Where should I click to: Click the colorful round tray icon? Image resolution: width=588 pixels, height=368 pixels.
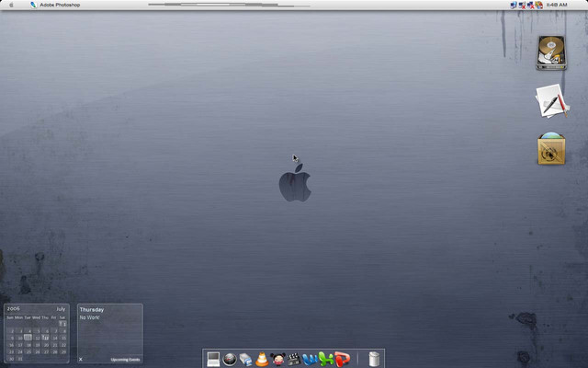pyautogui.click(x=539, y=5)
